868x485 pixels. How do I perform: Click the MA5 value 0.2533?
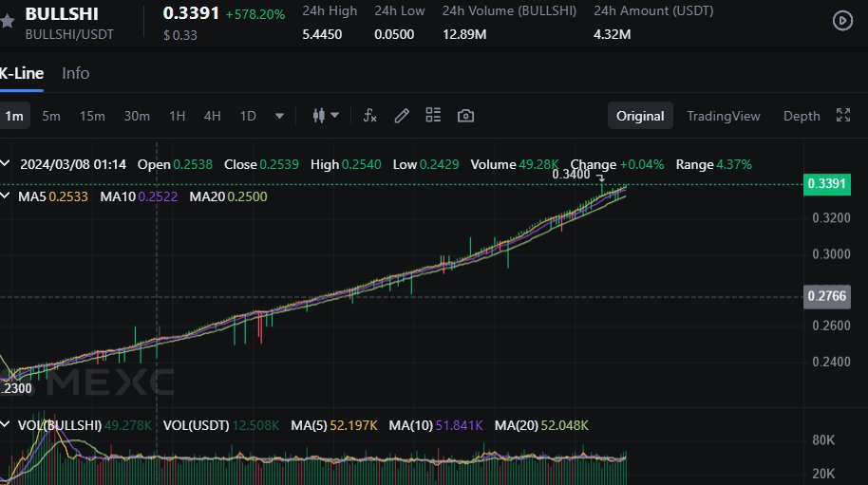[68, 196]
